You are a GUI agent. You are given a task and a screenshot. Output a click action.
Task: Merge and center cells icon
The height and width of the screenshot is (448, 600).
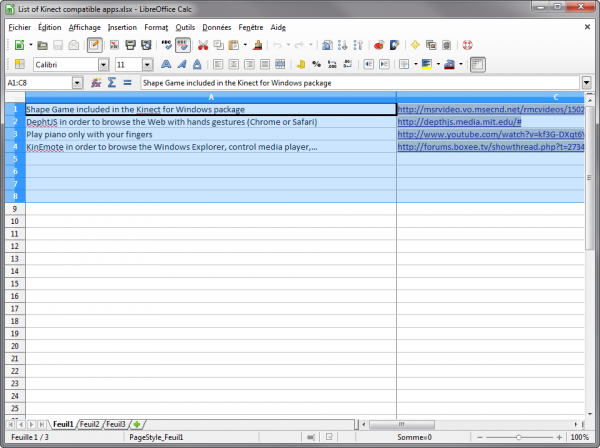[x=280, y=64]
